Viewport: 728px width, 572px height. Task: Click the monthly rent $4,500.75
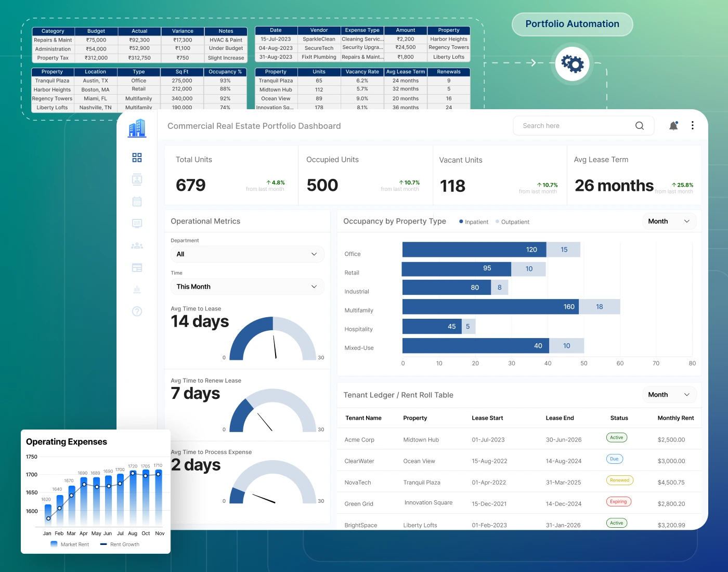pos(671,483)
